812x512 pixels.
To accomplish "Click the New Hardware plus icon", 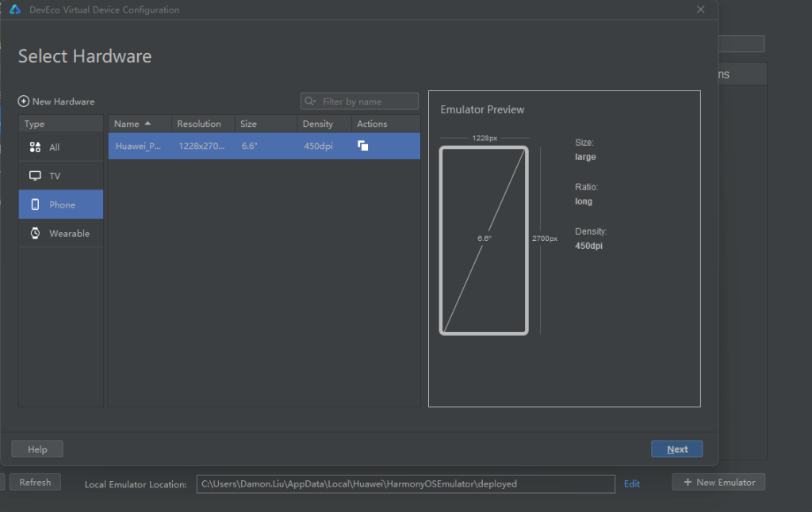I will (x=23, y=101).
